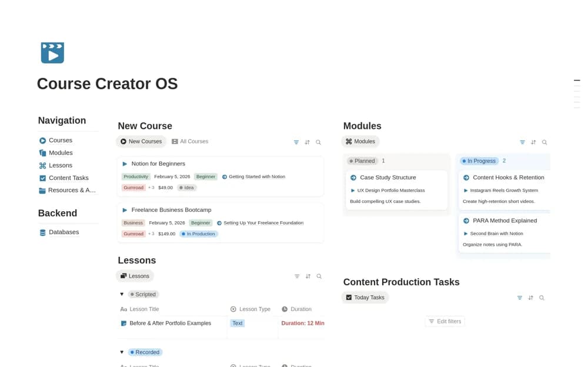The width and height of the screenshot is (588, 367).
Task: Click sort icon in Lessons section
Action: point(308,276)
